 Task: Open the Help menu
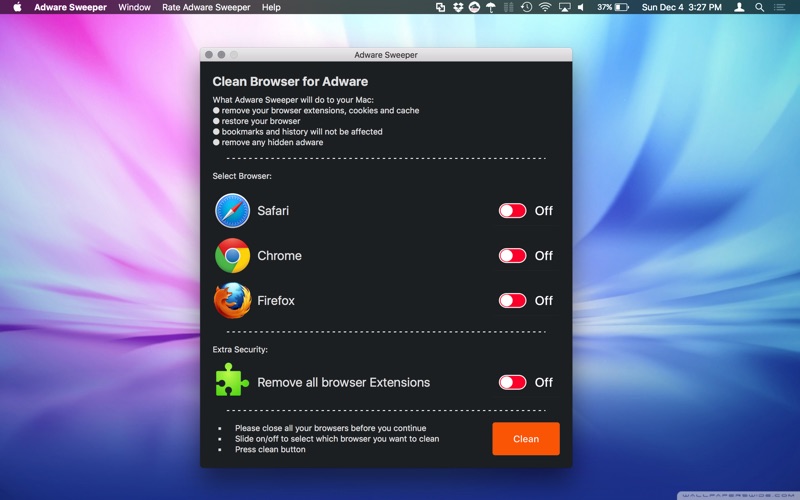[x=271, y=7]
